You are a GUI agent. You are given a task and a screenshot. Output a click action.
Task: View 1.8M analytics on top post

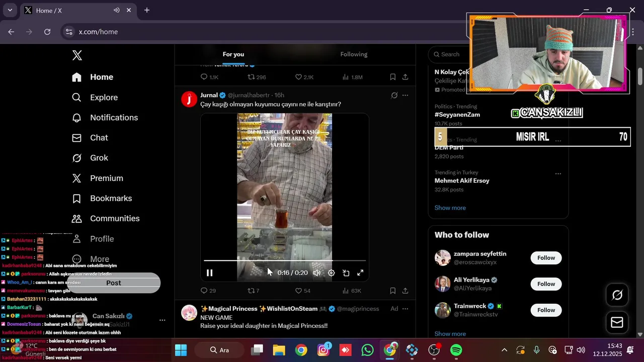click(352, 77)
